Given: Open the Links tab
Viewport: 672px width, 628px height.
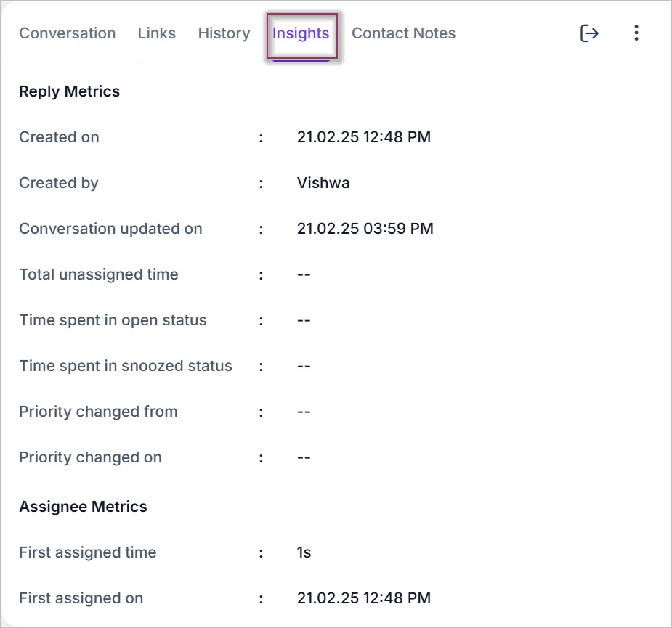Looking at the screenshot, I should pyautogui.click(x=156, y=33).
